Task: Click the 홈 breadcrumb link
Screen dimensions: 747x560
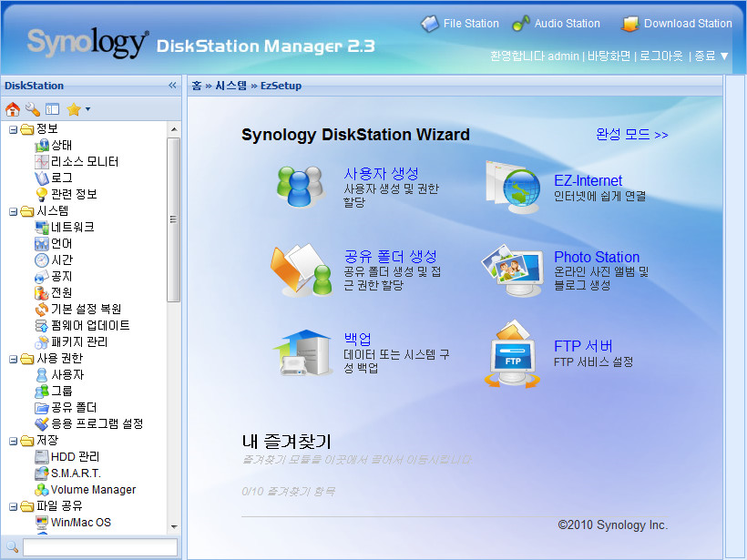Action: pos(197,86)
